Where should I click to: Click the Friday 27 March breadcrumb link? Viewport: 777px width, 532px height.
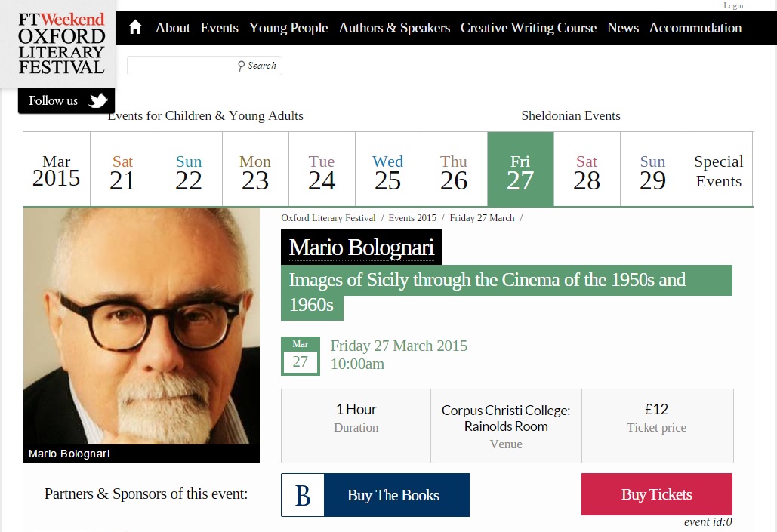point(482,218)
